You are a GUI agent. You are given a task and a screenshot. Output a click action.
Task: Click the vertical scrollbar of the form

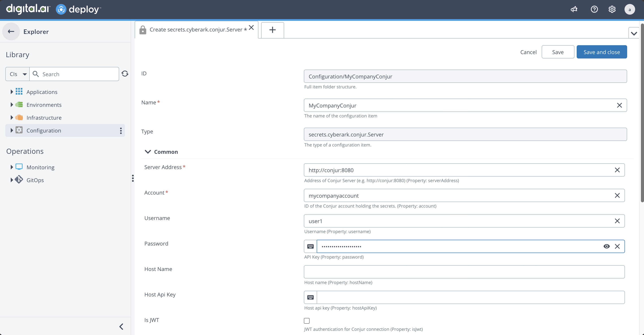tap(642, 113)
